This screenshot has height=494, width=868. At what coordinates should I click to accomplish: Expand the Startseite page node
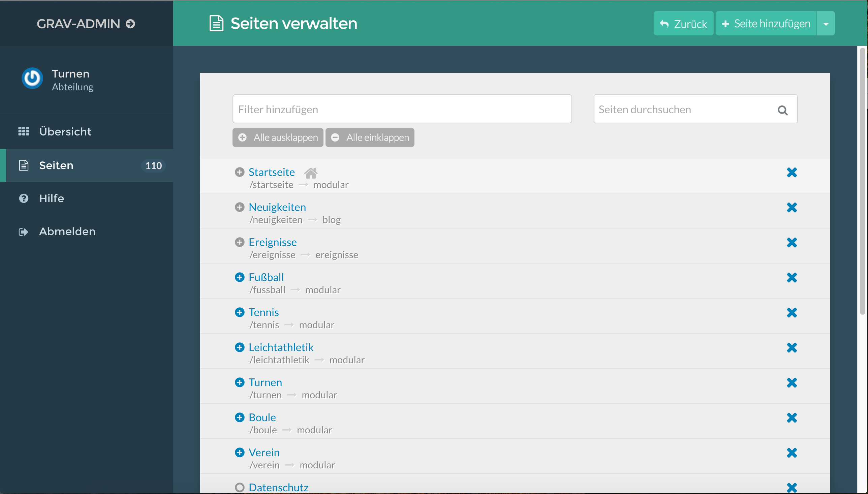pos(240,172)
